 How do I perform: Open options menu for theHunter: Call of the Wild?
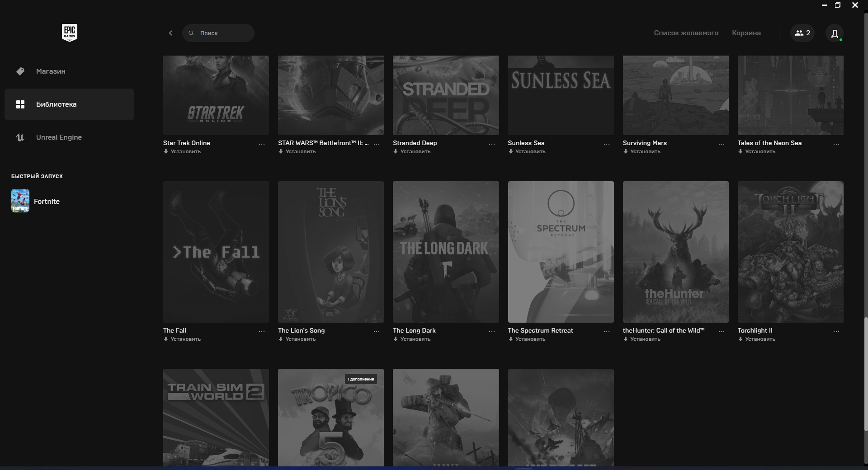click(x=722, y=331)
